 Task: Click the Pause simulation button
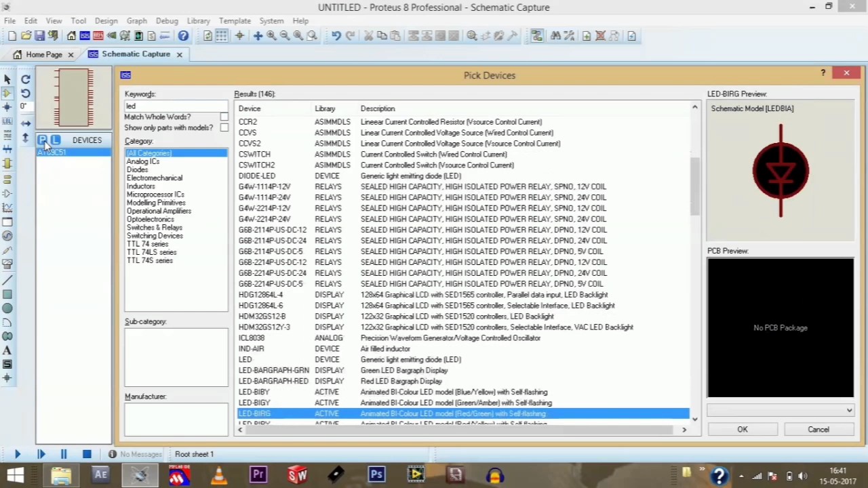64,454
